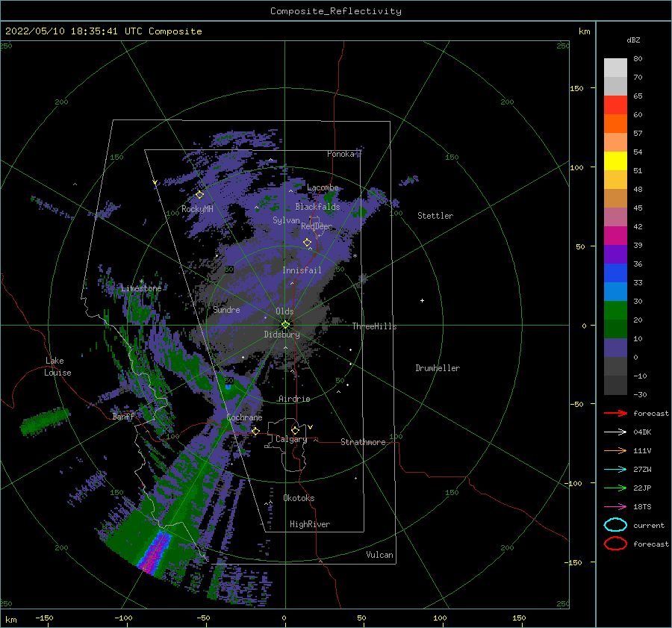Click the yellow v marker right of Calgary diamond

click(311, 427)
